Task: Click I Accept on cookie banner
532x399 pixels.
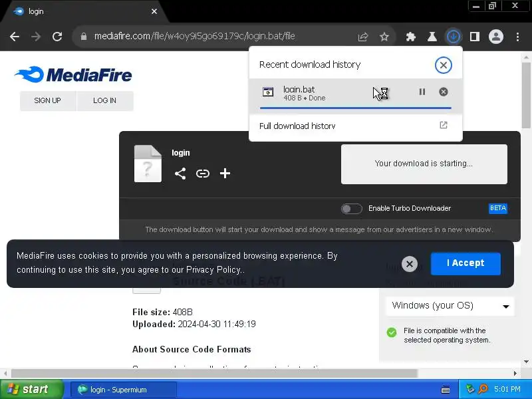Action: (465, 263)
